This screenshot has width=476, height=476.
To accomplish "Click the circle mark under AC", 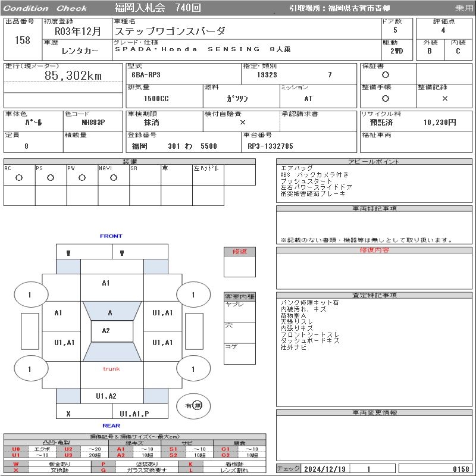I will coord(19,178).
